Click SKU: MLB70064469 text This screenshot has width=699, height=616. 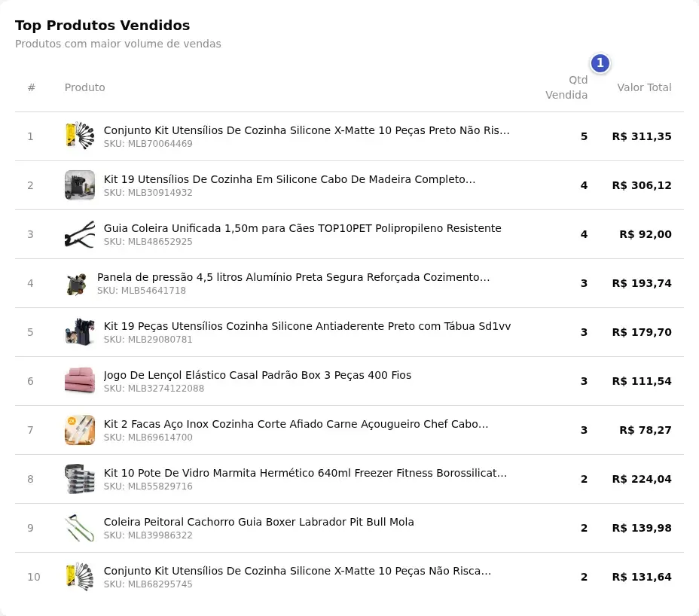pos(148,144)
